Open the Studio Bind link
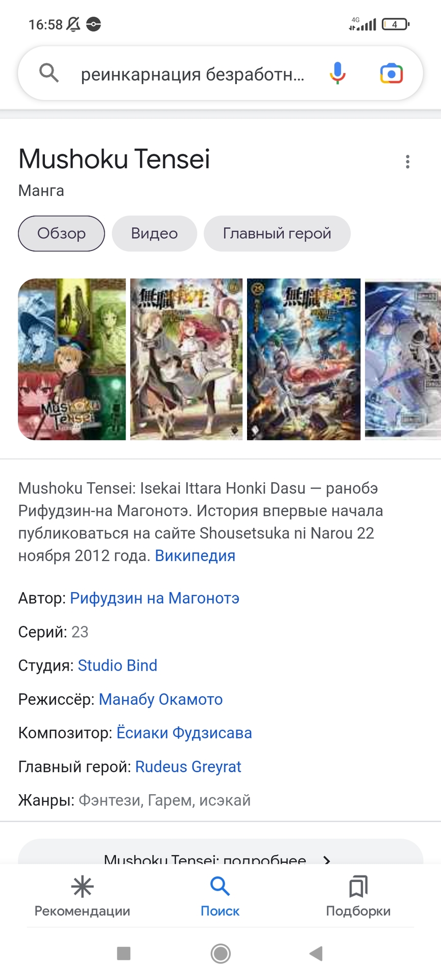441x980 pixels. pos(117,666)
